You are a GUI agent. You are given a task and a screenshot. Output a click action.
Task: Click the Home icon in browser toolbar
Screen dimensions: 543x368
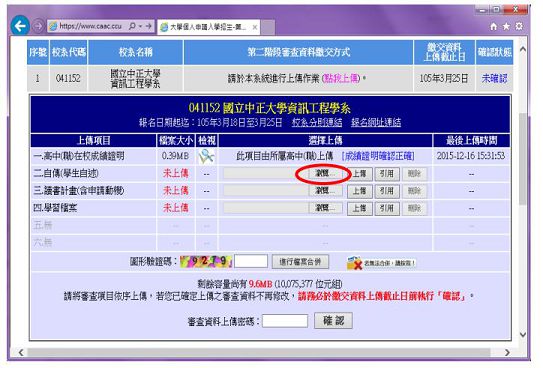(493, 26)
